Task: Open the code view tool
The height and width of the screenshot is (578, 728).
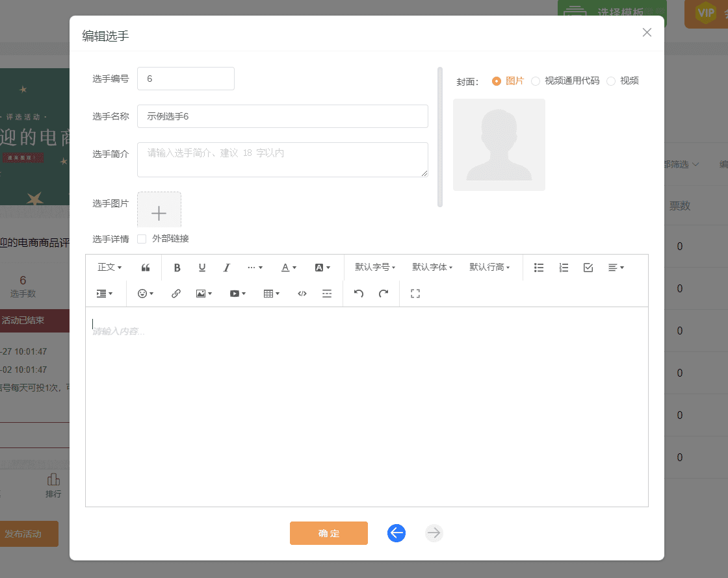Action: tap(302, 293)
